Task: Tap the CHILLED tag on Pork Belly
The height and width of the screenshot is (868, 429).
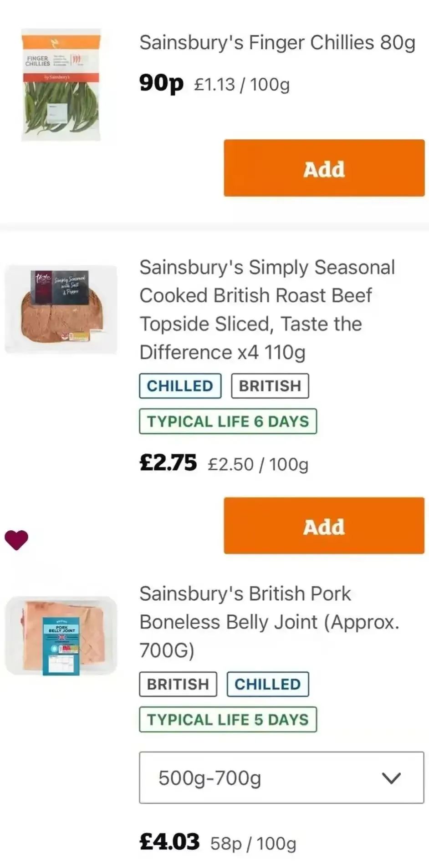Action: (x=268, y=684)
